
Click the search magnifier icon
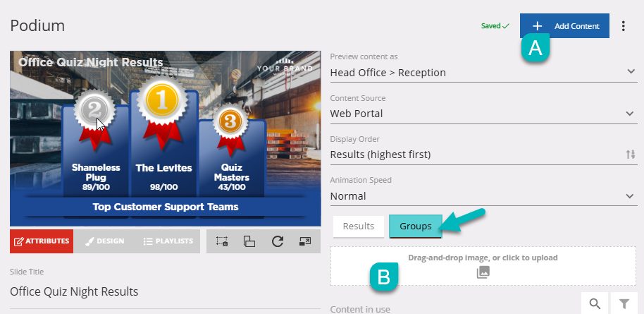pos(595,303)
